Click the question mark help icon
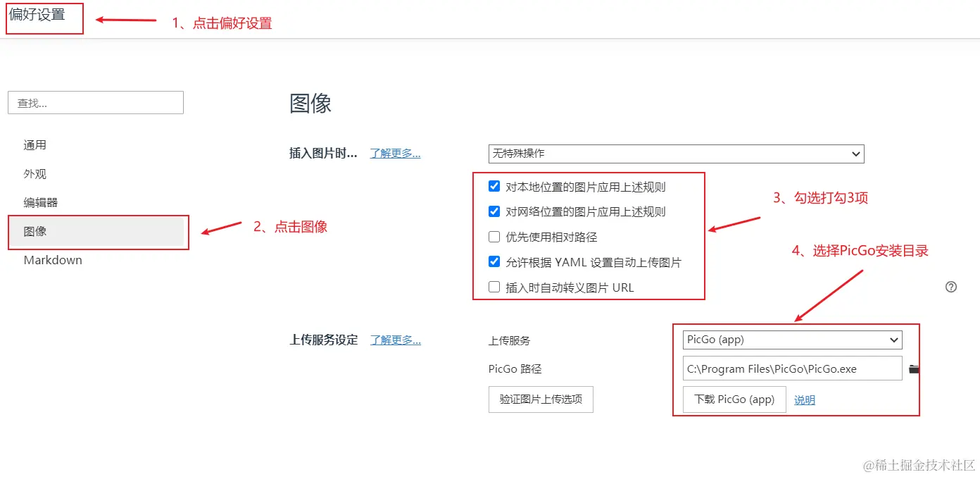The image size is (980, 477). point(951,287)
